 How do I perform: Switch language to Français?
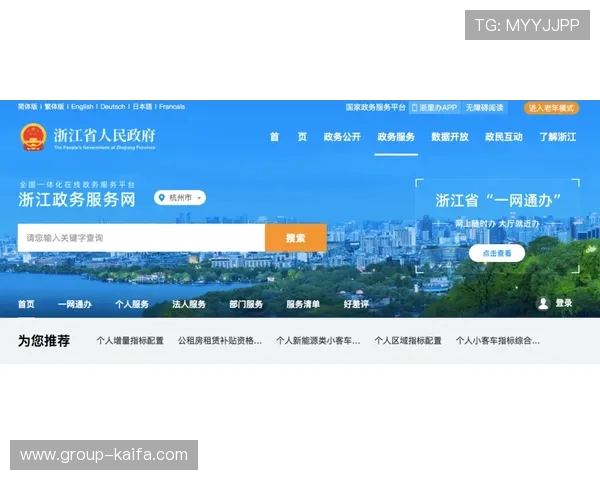(x=172, y=106)
